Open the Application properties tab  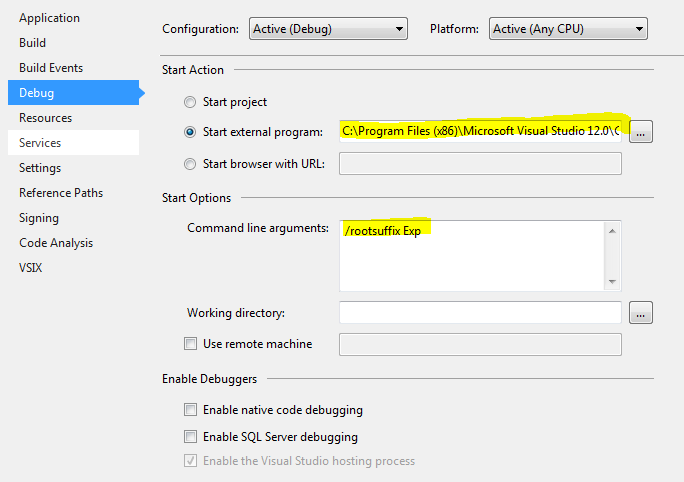click(x=49, y=18)
